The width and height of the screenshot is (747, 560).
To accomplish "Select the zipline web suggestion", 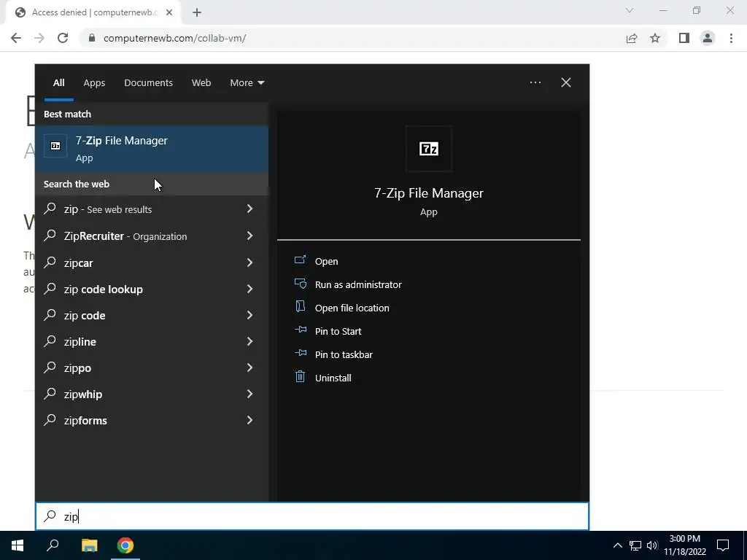I will coord(152,341).
